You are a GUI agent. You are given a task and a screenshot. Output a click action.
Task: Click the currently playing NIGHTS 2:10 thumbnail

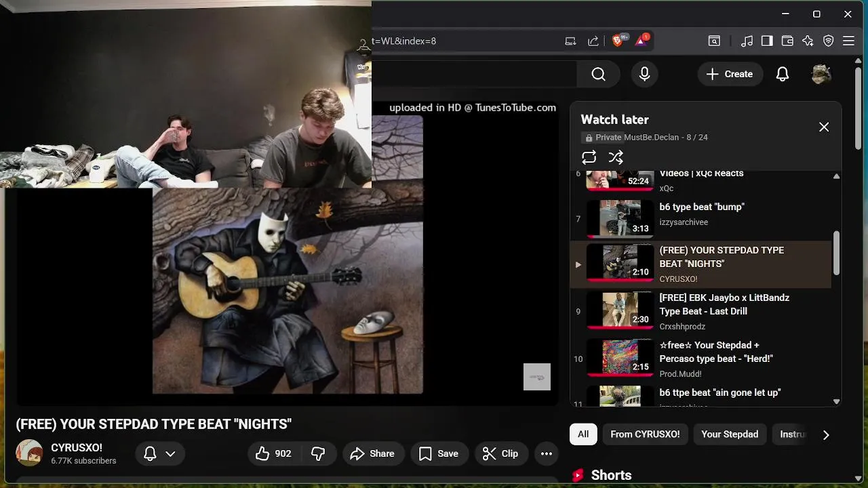pyautogui.click(x=620, y=263)
